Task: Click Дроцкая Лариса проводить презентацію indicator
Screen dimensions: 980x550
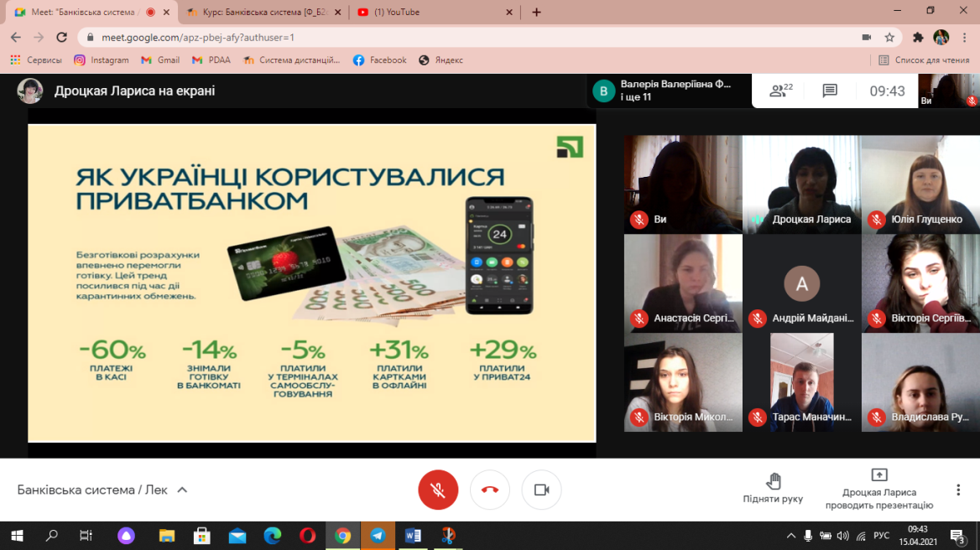Action: coord(878,489)
